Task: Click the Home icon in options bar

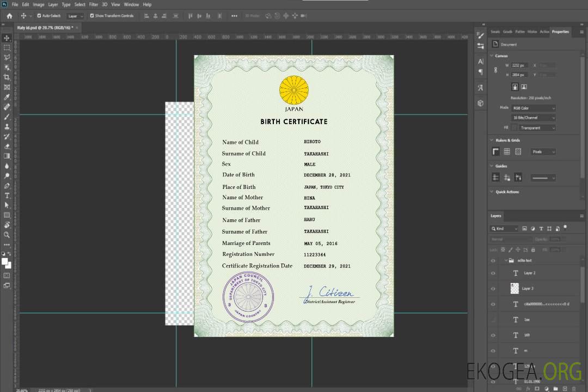Action: point(9,16)
